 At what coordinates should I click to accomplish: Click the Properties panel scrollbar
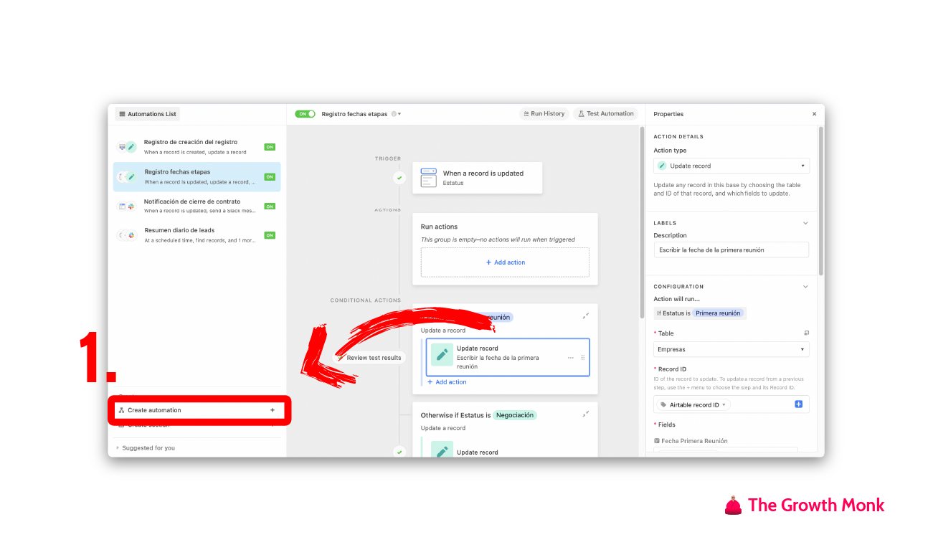(820, 201)
